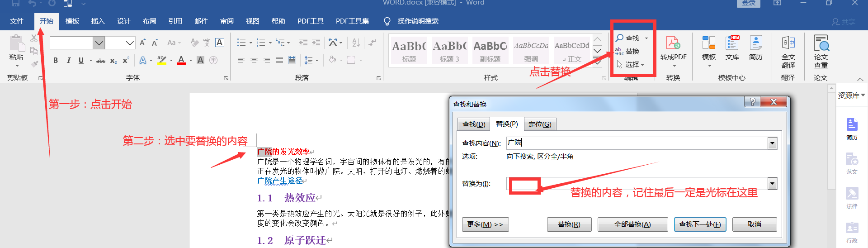Open the 文件 menu

[17, 21]
